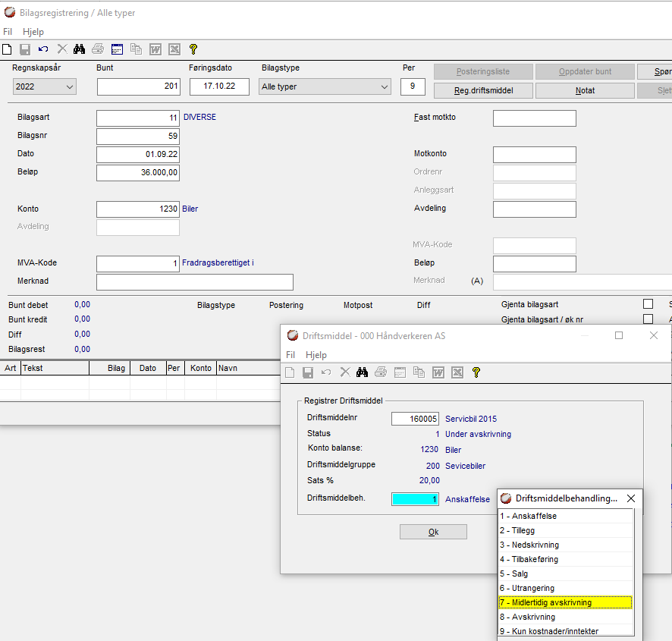Click the Excel export icon in Driftsmiddel window
Screen dimensions: 672x641
pyautogui.click(x=457, y=372)
